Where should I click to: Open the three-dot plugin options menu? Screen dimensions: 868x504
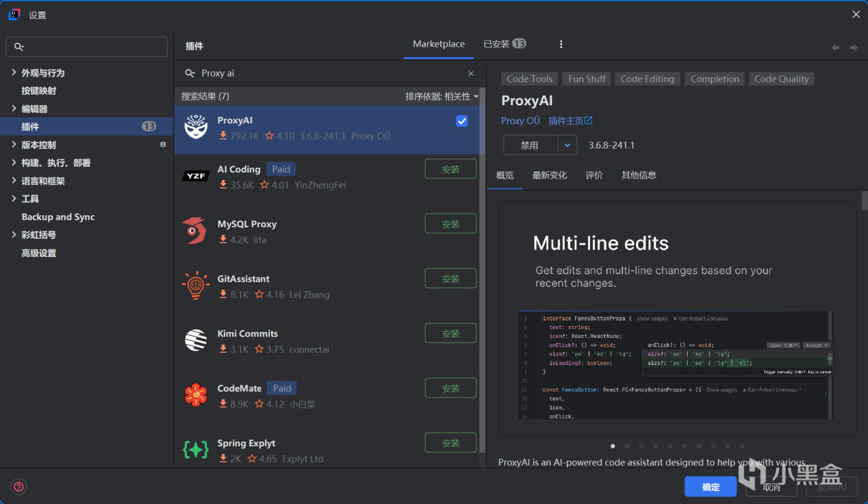[x=561, y=44]
